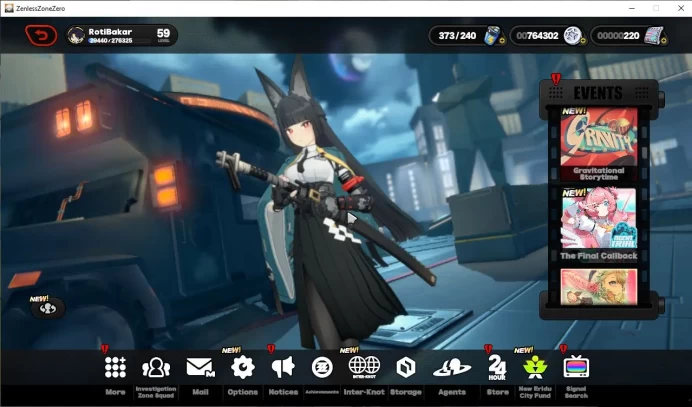692x407 pixels.
Task: Add battery charge with plus icon
Action: 502,41
